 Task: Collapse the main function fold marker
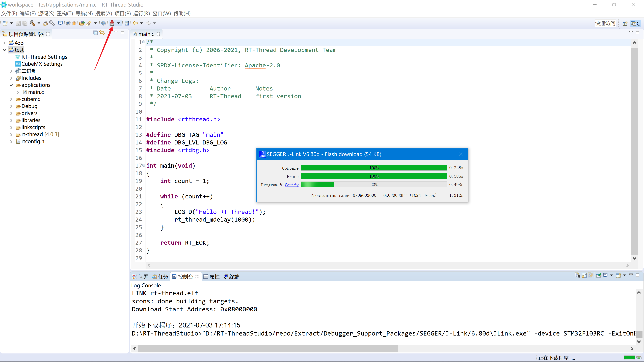point(144,165)
